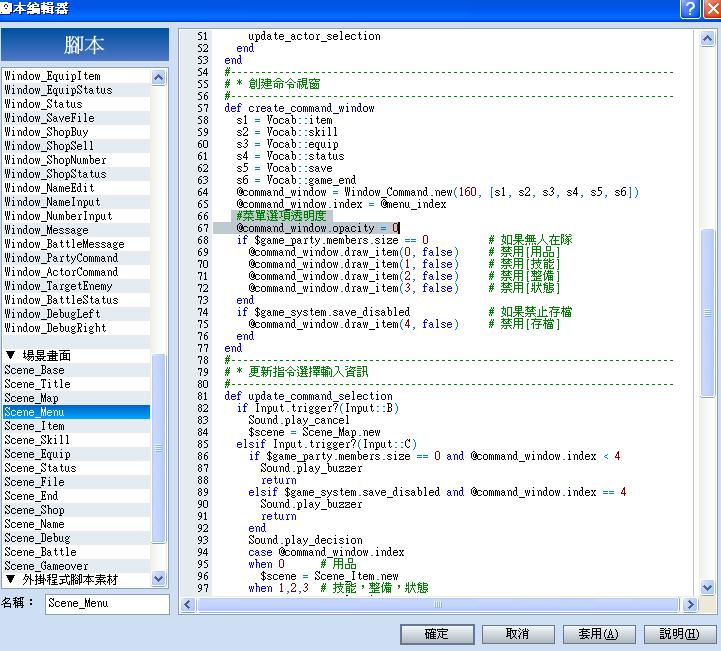Click the script list vertical scrollbar thumb
This screenshot has height=651, width=721.
(x=158, y=448)
